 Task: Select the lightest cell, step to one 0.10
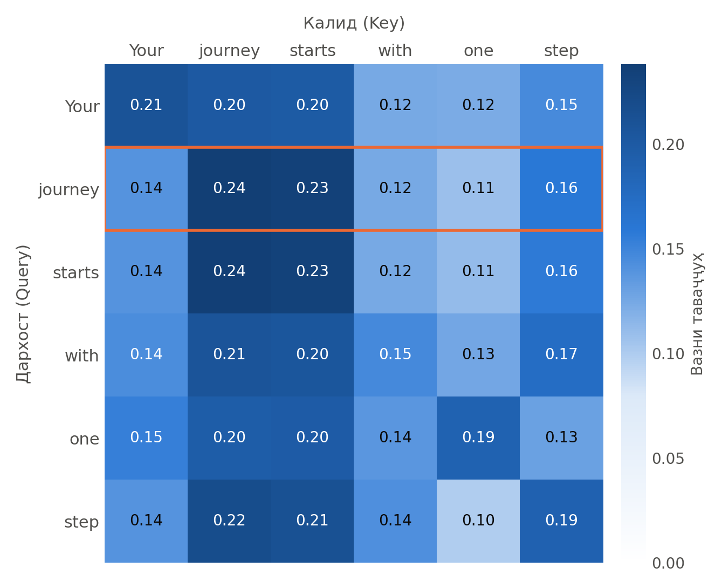pyautogui.click(x=478, y=521)
